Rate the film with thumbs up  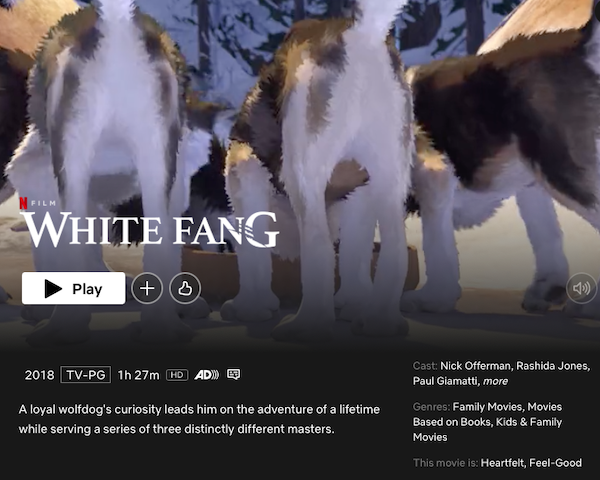185,288
